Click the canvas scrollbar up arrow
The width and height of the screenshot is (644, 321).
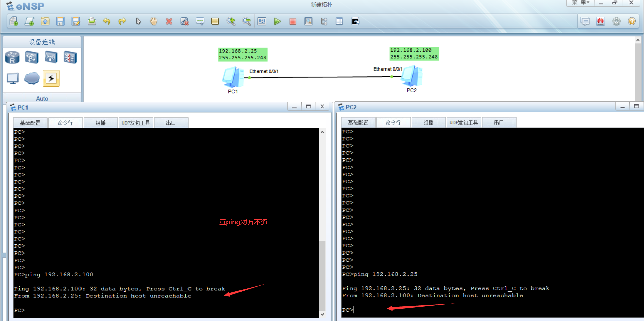click(638, 40)
